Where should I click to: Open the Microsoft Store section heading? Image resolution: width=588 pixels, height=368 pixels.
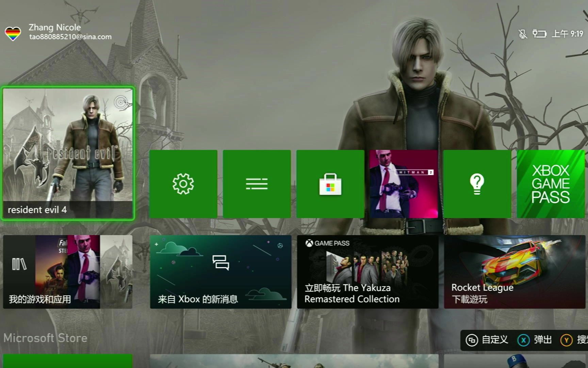click(x=45, y=338)
